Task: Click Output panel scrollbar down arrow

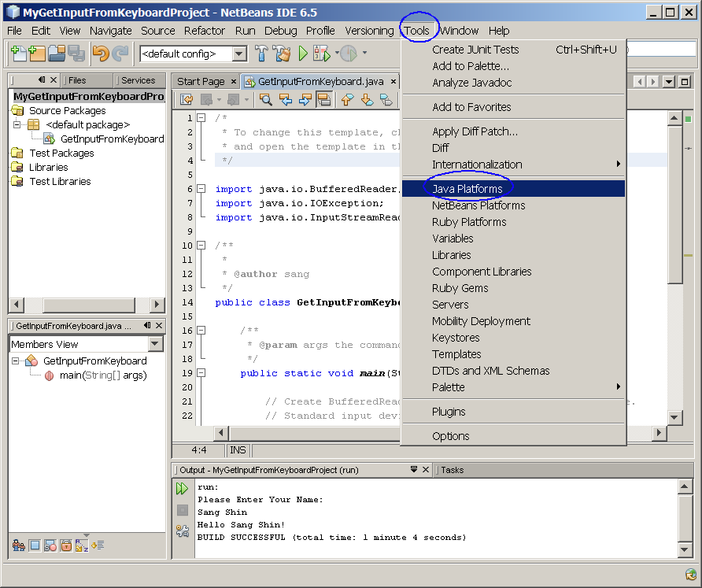Action: click(685, 549)
